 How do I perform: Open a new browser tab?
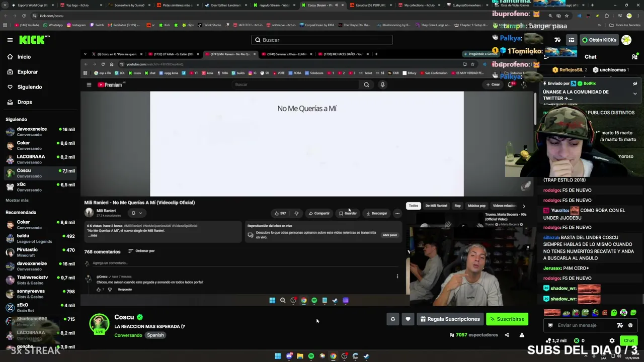coord(592,5)
